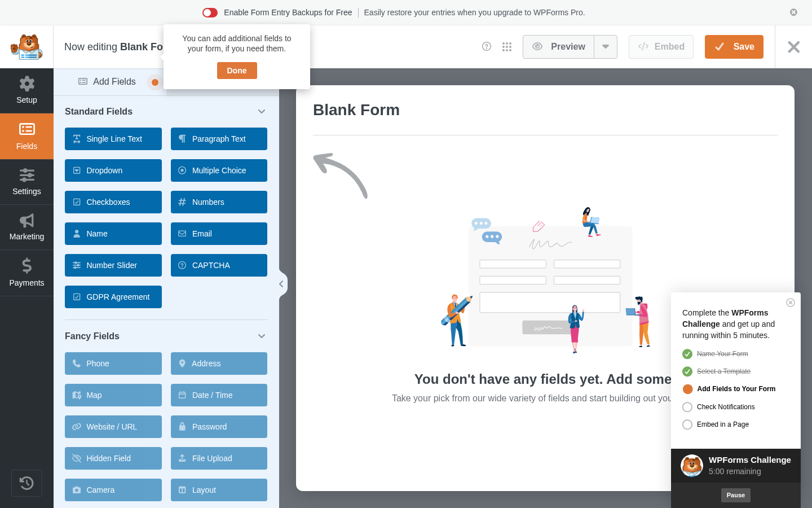Viewport: 812px width, 508px height.
Task: Close the WPForms Challenge checklist
Action: click(791, 303)
